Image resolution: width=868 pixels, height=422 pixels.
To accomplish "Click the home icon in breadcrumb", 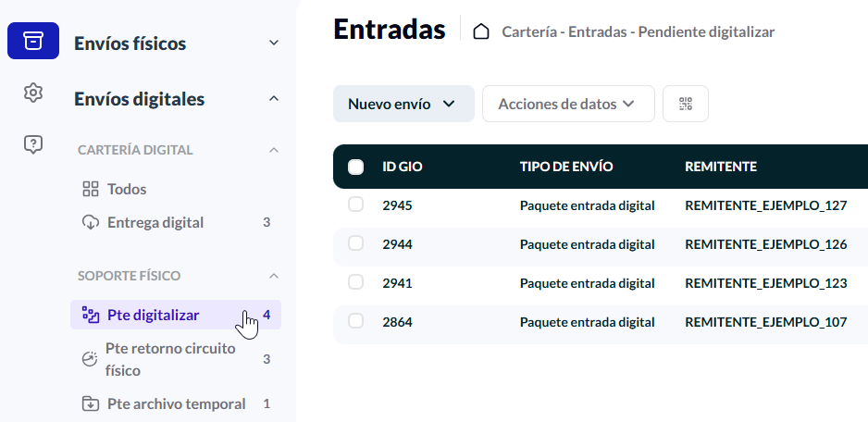I will click(x=481, y=32).
